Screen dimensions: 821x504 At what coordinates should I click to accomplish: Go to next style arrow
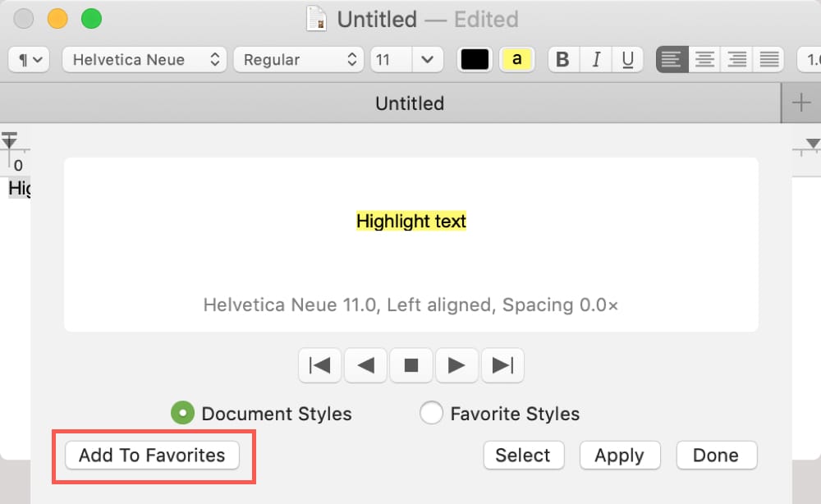pos(456,365)
